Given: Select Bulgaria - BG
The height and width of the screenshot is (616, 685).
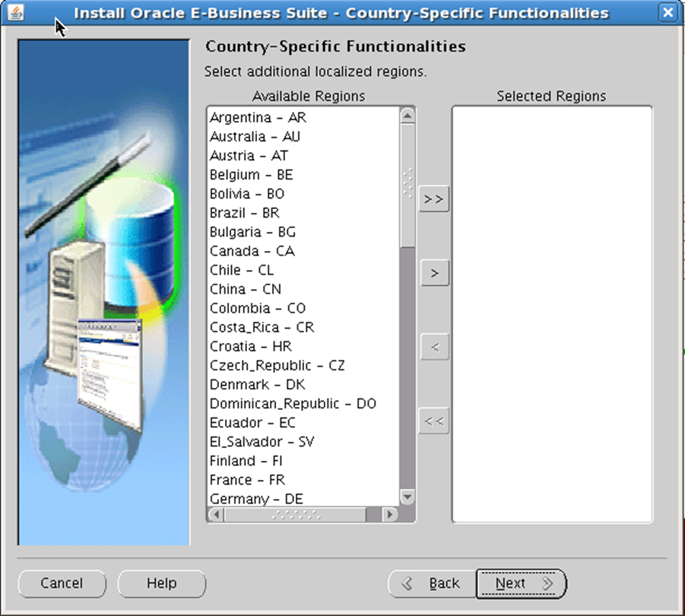Looking at the screenshot, I should point(303,232).
